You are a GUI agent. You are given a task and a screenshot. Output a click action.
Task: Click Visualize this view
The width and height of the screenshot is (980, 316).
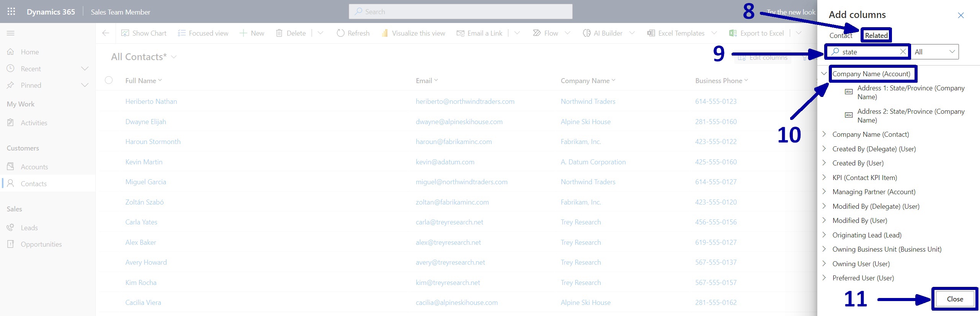413,33
